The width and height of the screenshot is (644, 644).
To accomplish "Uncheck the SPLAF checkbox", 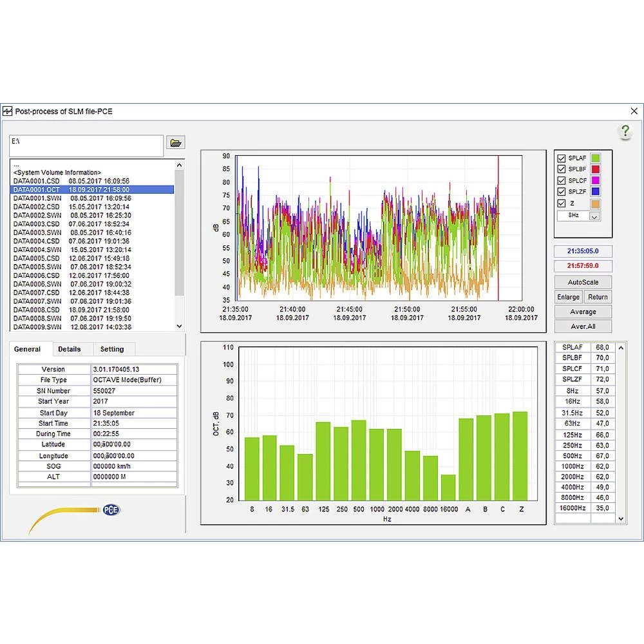I will (x=562, y=158).
